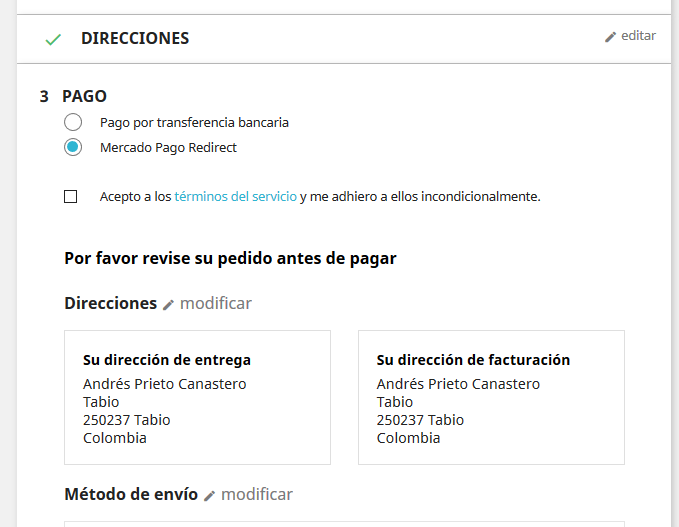Click the Su dirección de facturación heading

tap(473, 360)
